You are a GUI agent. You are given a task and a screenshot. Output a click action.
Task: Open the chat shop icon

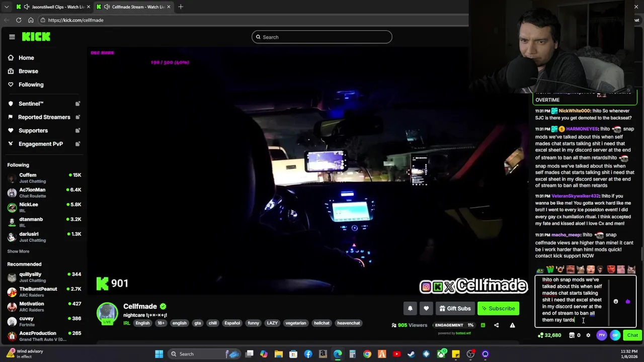(x=572, y=335)
